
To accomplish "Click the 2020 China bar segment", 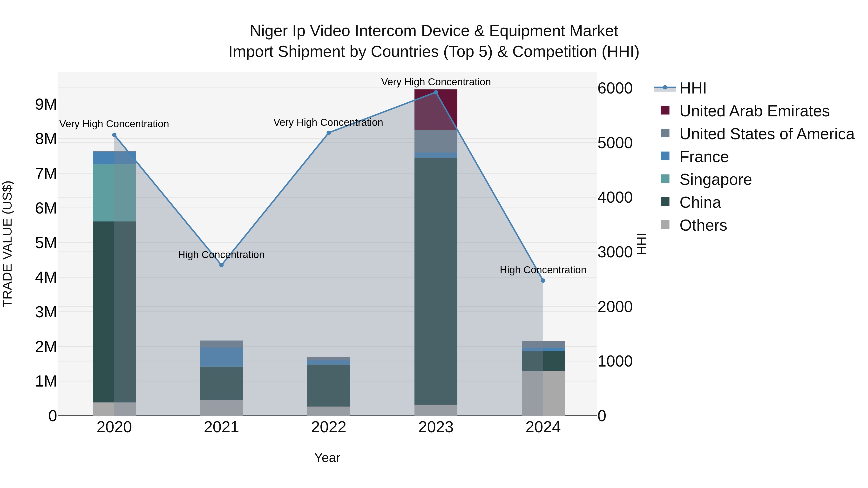I will coord(114,312).
